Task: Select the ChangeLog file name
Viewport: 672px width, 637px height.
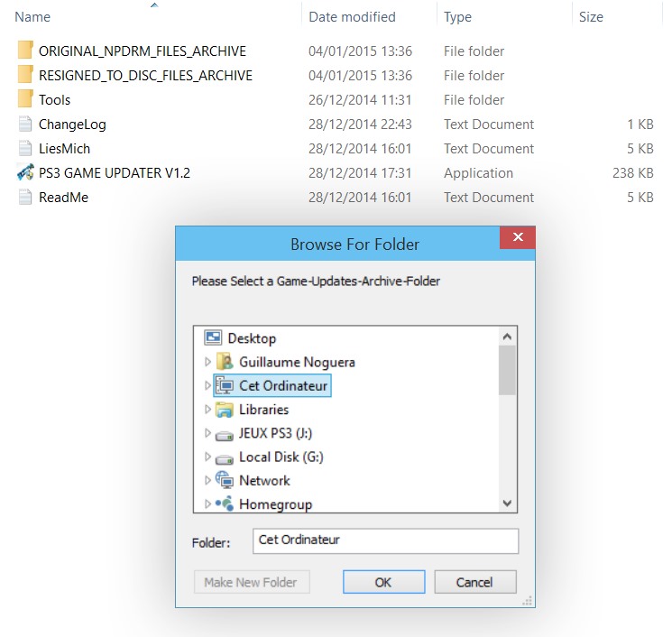Action: 72,125
